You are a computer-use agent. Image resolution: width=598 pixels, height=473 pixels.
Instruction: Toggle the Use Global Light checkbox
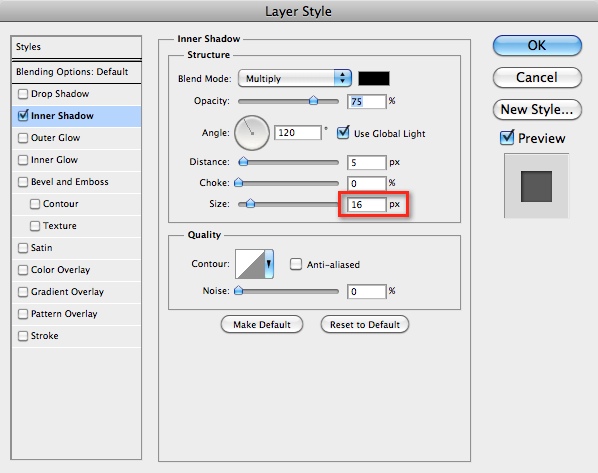[343, 133]
